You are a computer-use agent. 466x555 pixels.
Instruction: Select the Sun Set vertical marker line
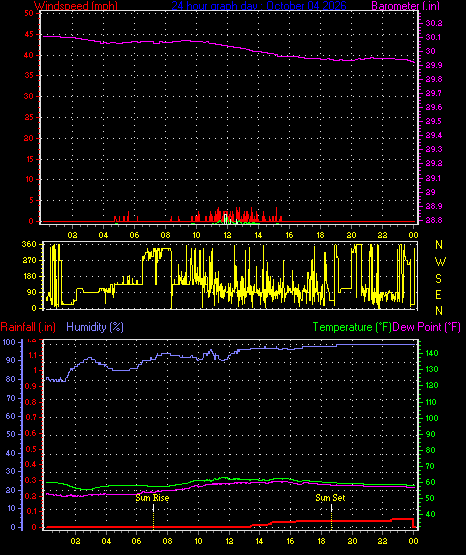(332, 517)
